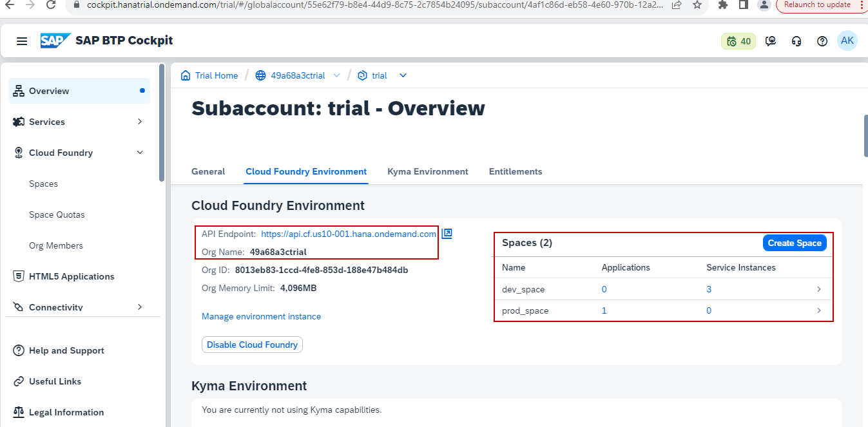
Task: Select the Org Name value 49a68a3ctrial
Action: (x=278, y=252)
